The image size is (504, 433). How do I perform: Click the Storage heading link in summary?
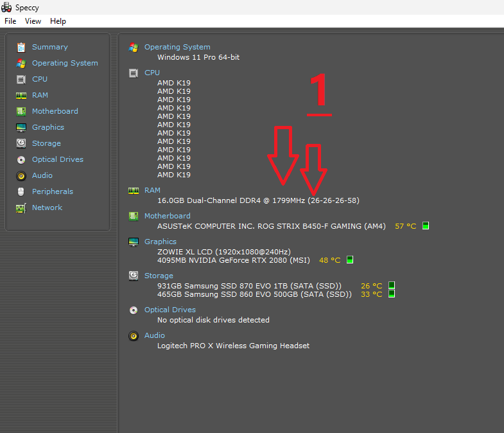coord(159,276)
